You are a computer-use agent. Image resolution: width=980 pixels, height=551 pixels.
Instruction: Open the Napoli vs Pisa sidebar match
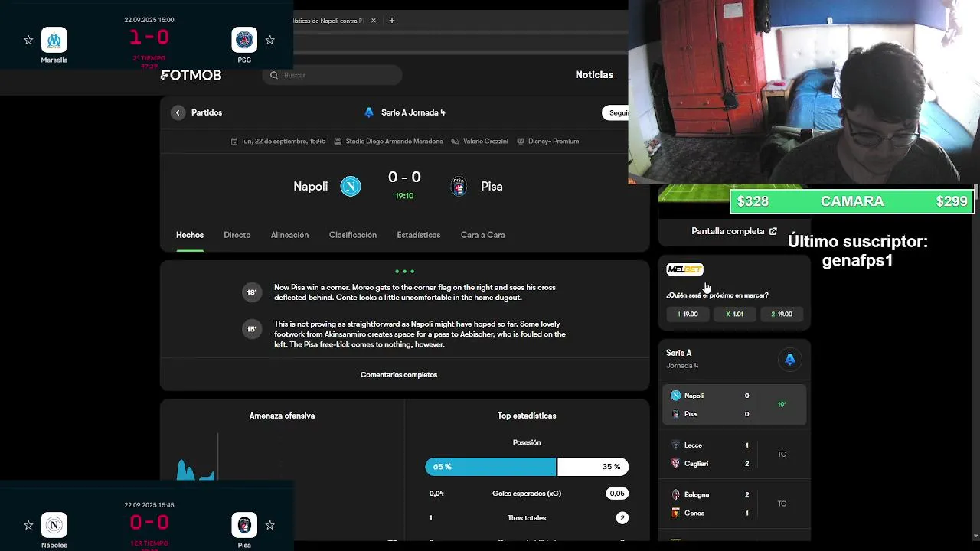(x=734, y=405)
